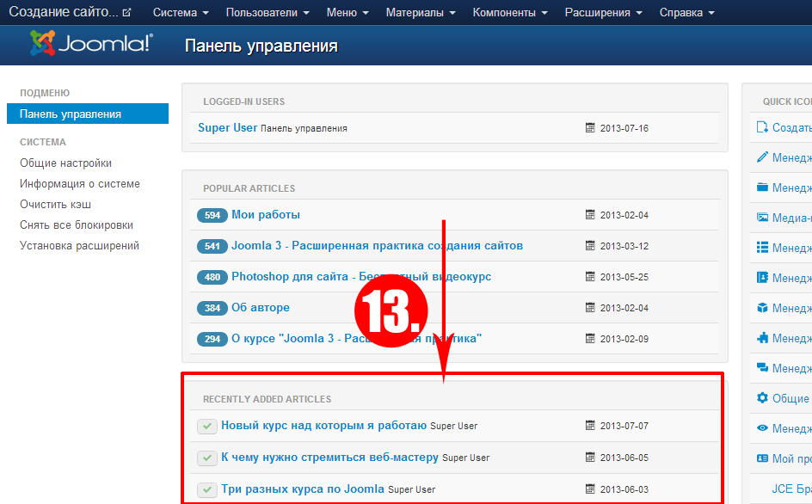Select Очистить кэш in sidebar
The image size is (812, 504).
55,205
